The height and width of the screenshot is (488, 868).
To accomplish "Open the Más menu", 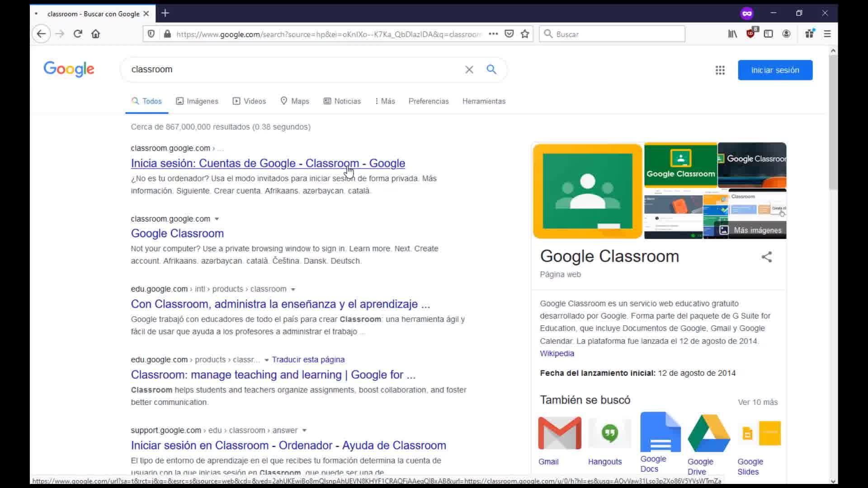I will pyautogui.click(x=385, y=101).
